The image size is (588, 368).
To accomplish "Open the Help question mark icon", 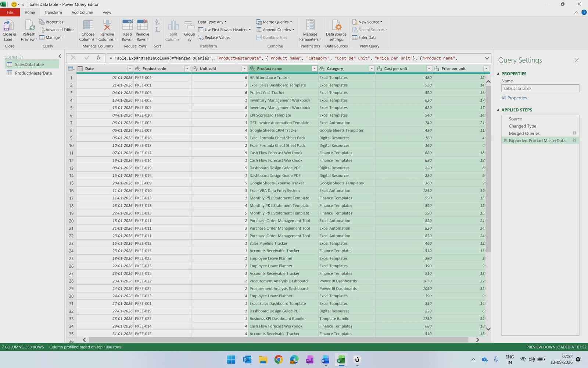I will (x=584, y=12).
